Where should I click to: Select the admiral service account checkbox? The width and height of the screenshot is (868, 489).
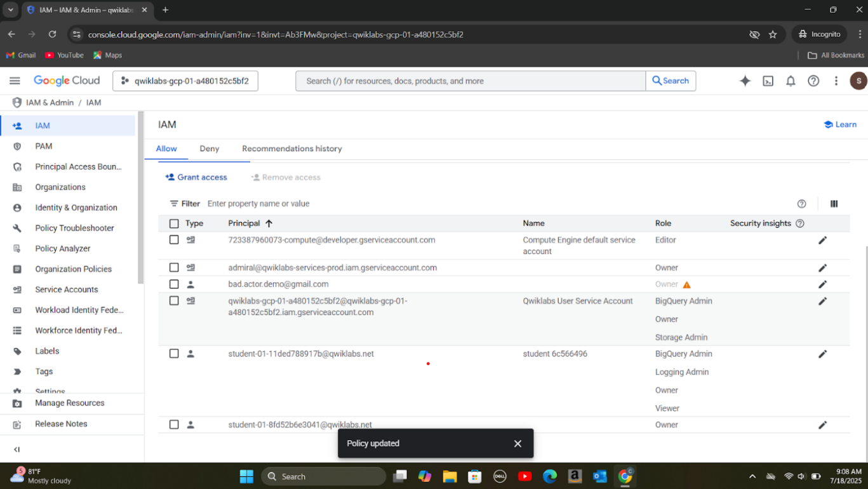click(174, 268)
